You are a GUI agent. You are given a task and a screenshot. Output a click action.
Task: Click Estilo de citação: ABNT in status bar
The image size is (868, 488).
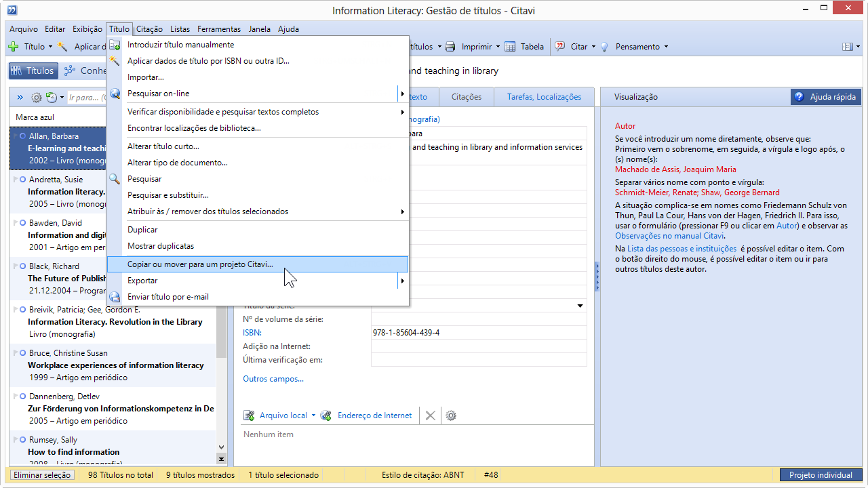click(x=422, y=475)
